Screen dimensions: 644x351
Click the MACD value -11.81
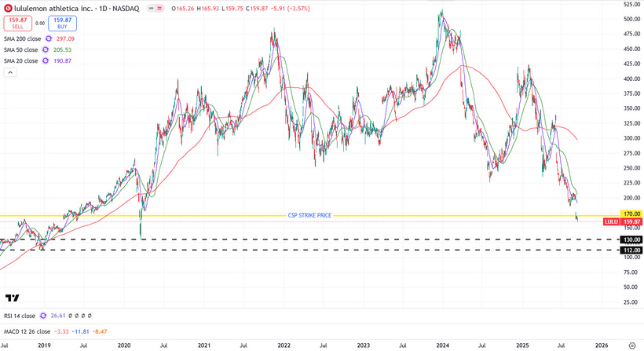coord(80,331)
